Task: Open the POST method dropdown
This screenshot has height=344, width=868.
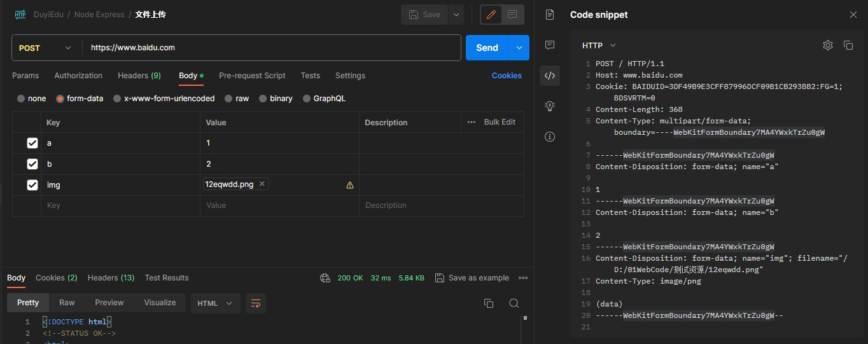Action: tap(46, 48)
